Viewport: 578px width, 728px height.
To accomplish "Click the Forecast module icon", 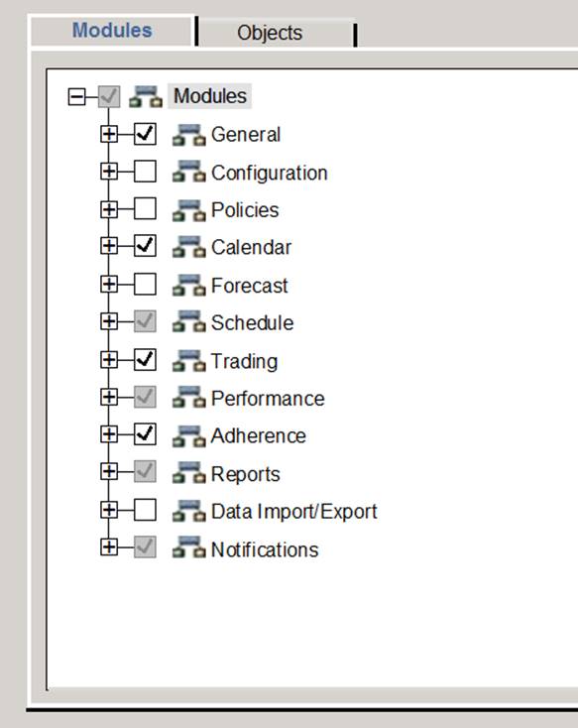I will 189,285.
